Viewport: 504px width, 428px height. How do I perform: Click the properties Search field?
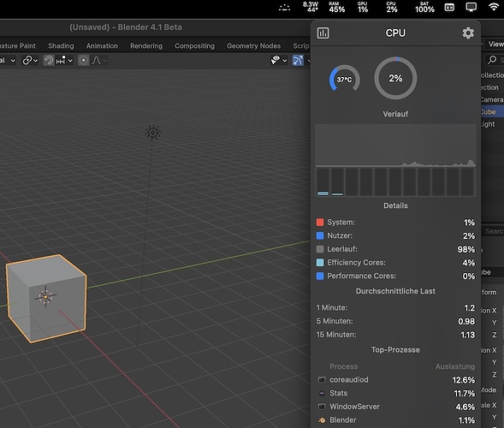493,231
